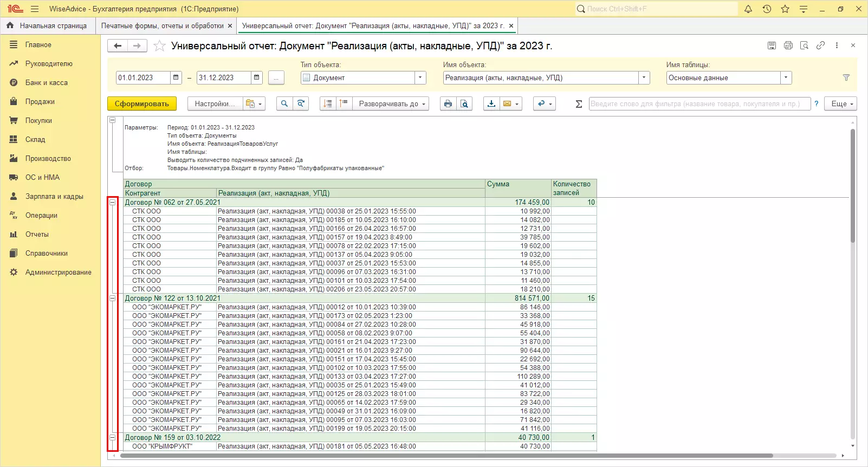Open the history clock icon

tap(767, 9)
